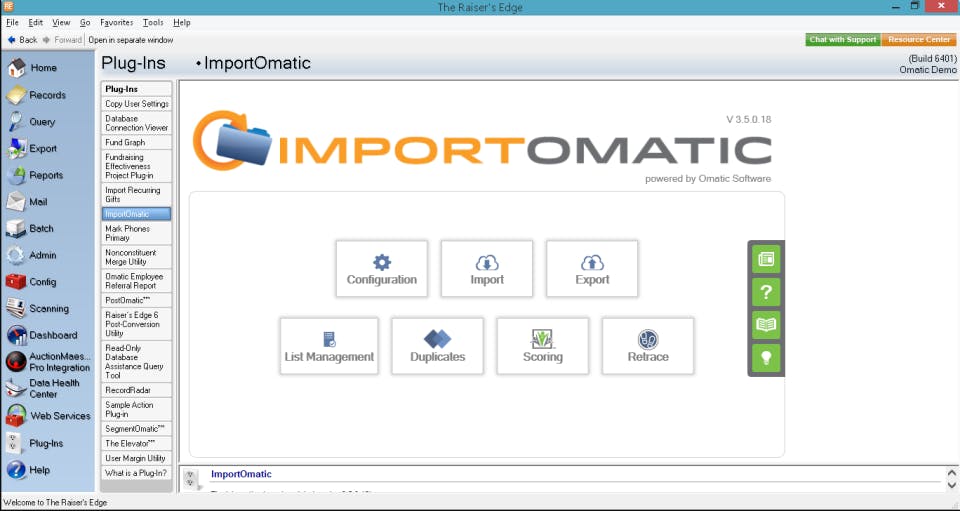Viewport: 960px width, 511px height.
Task: Open the Scoring tile
Action: coord(542,346)
